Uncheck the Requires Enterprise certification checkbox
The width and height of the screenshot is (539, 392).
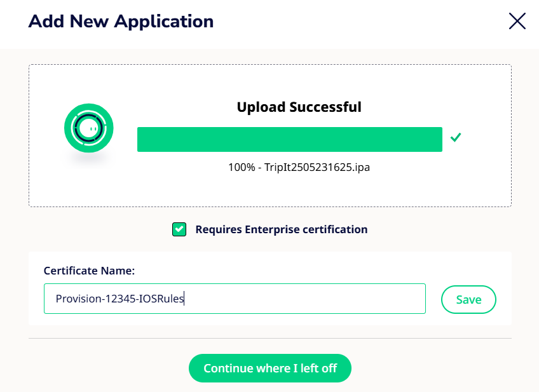click(179, 229)
